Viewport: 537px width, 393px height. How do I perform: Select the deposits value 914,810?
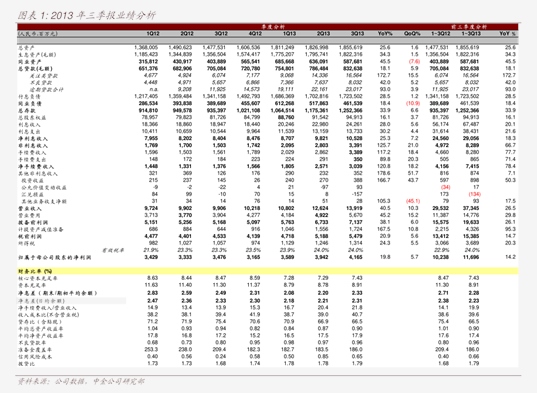coord(148,111)
